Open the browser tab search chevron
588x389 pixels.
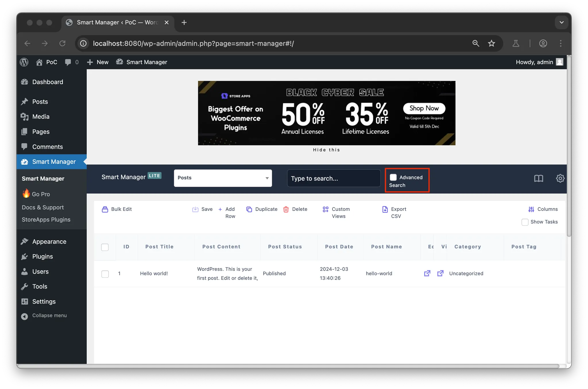tap(562, 22)
